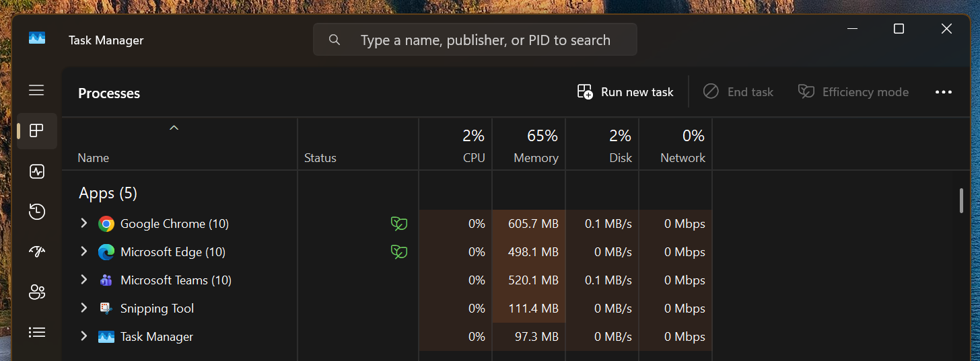Click Teams' 520.1 MB memory value
The width and height of the screenshot is (980, 361).
(533, 280)
